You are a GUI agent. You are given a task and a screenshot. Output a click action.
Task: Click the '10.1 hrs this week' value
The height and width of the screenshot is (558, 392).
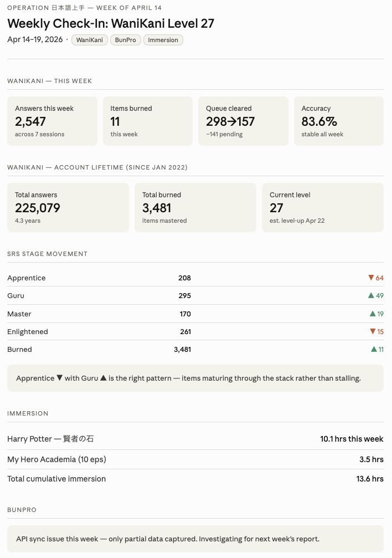(x=352, y=439)
